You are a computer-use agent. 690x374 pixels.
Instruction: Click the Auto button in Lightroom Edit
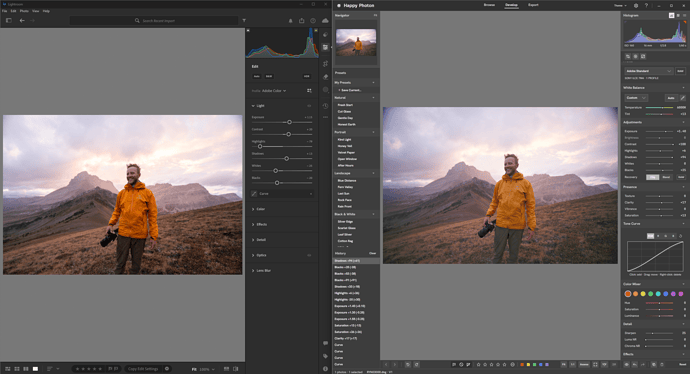click(x=257, y=76)
